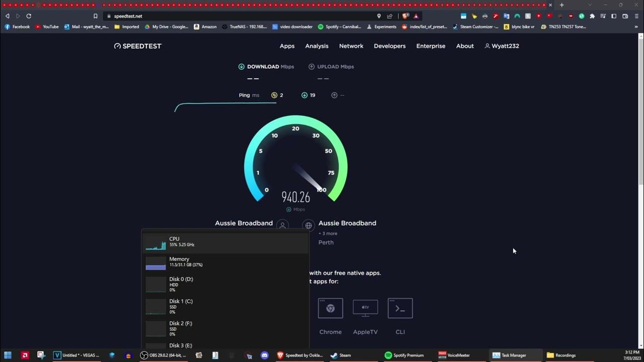Switch to VEGAS in the taskbar
This screenshot has width=644, height=362.
point(77,355)
